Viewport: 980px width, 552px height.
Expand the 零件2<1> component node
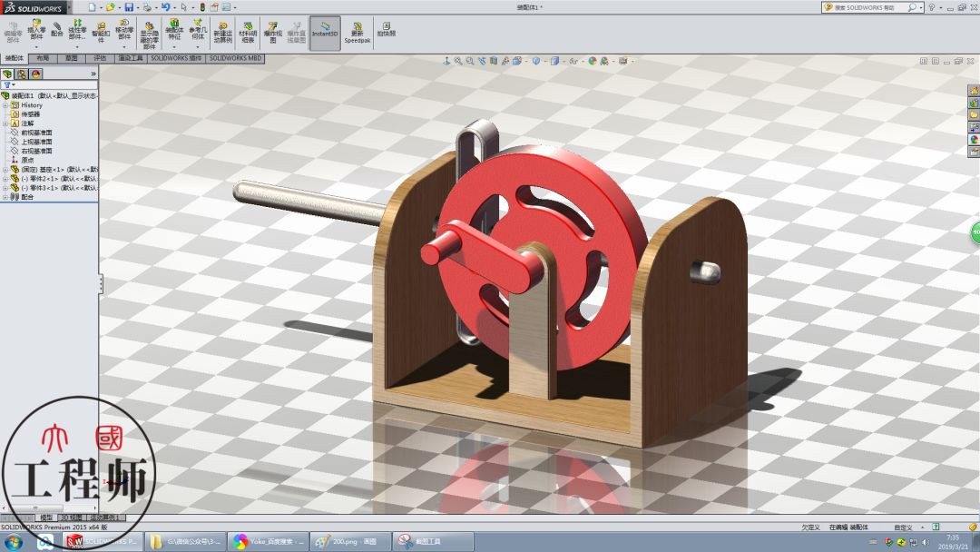5,179
